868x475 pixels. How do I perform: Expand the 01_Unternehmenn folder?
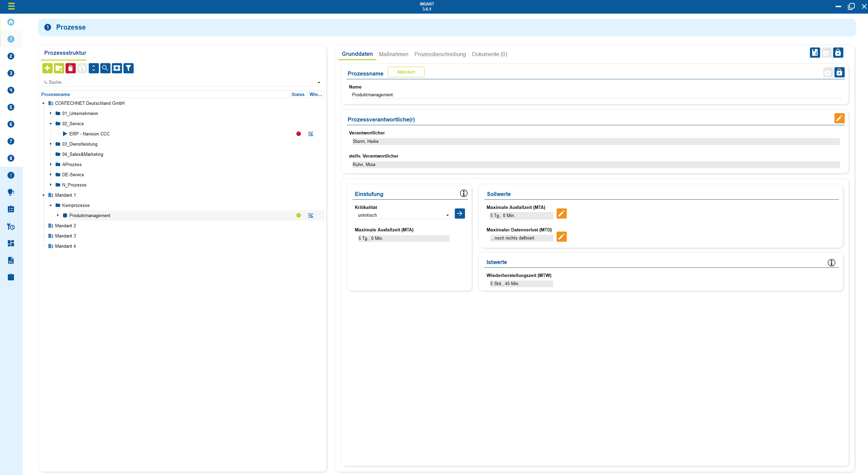click(50, 113)
